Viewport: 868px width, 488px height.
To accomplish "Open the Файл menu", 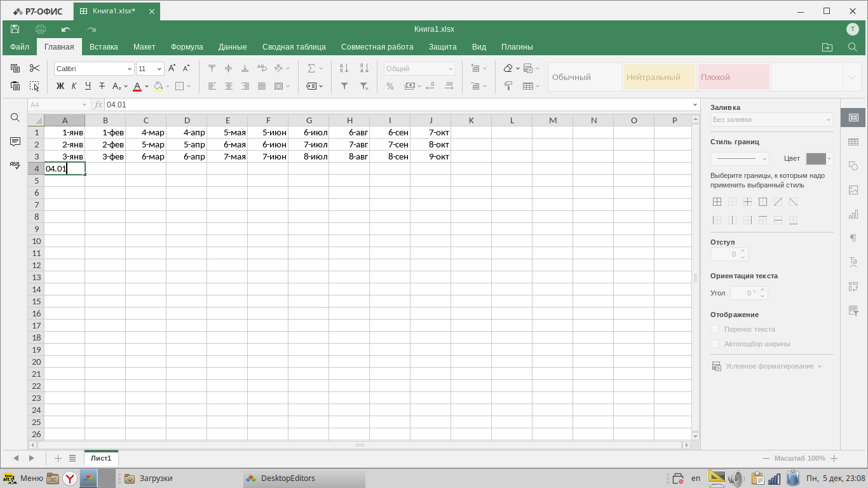I will click(x=20, y=47).
